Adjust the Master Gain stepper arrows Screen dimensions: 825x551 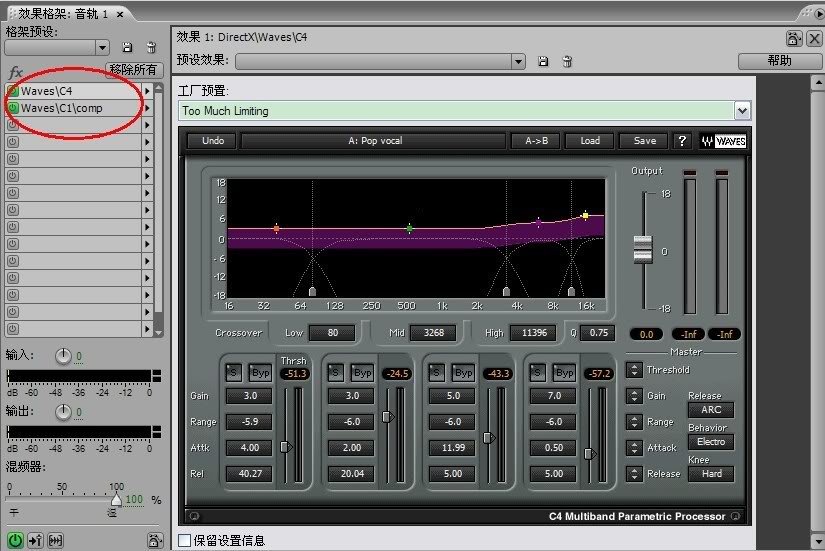point(634,396)
